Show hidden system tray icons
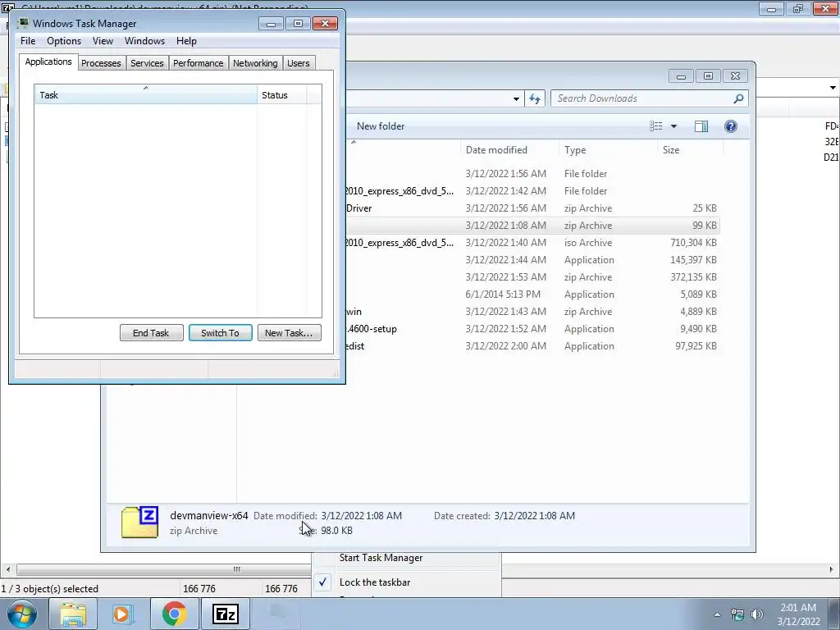Image resolution: width=840 pixels, height=630 pixels. (717, 614)
